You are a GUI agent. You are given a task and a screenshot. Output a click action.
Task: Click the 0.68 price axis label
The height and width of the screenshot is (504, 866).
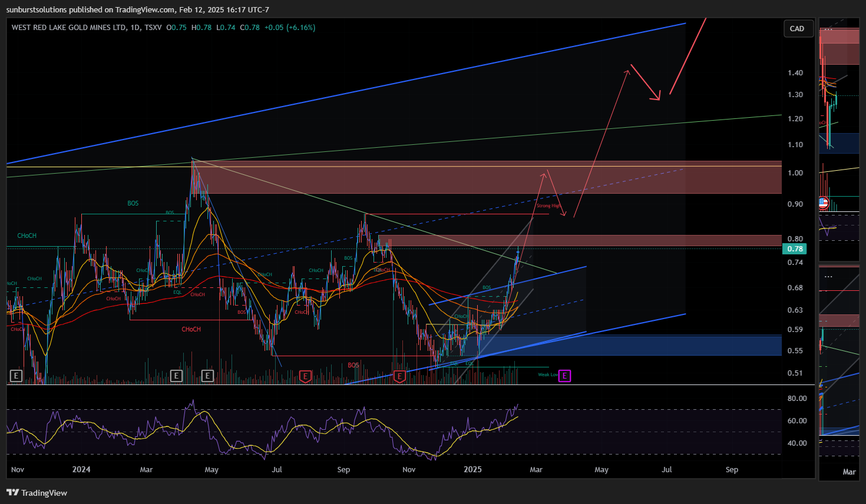tap(795, 287)
